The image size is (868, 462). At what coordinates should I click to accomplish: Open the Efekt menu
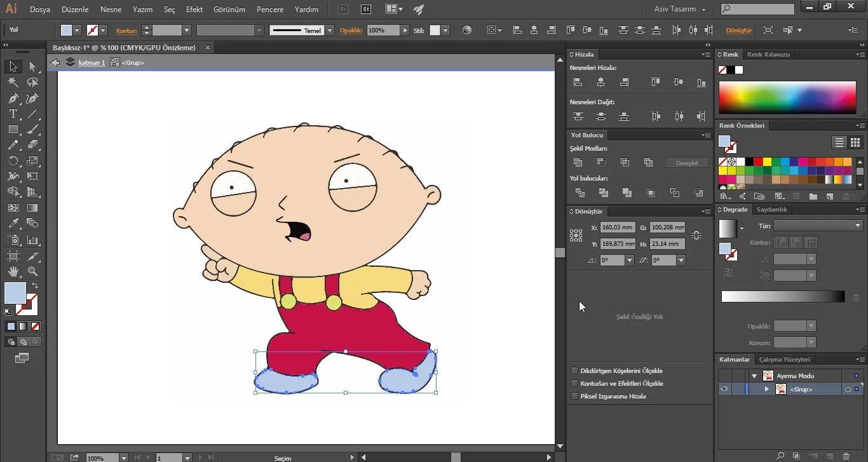(194, 10)
